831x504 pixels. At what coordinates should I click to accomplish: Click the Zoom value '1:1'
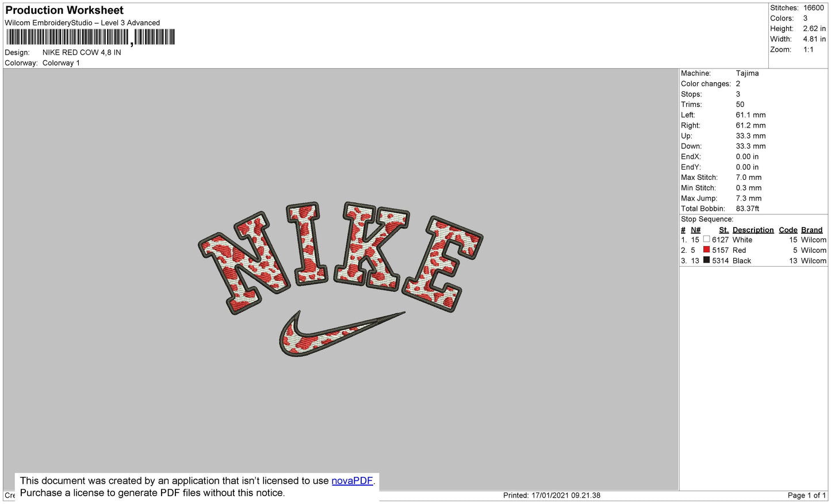pyautogui.click(x=808, y=49)
